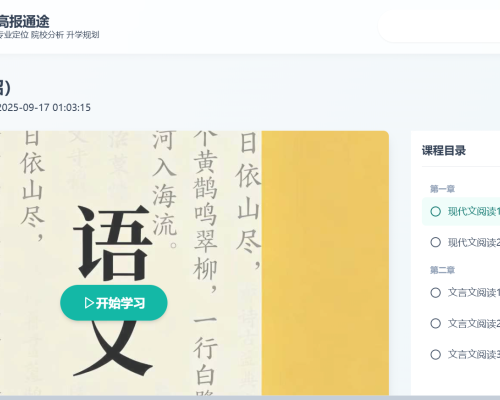This screenshot has width=500, height=400.
Task: Toggle the circle beside 现代文阅读2
Action: point(435,242)
